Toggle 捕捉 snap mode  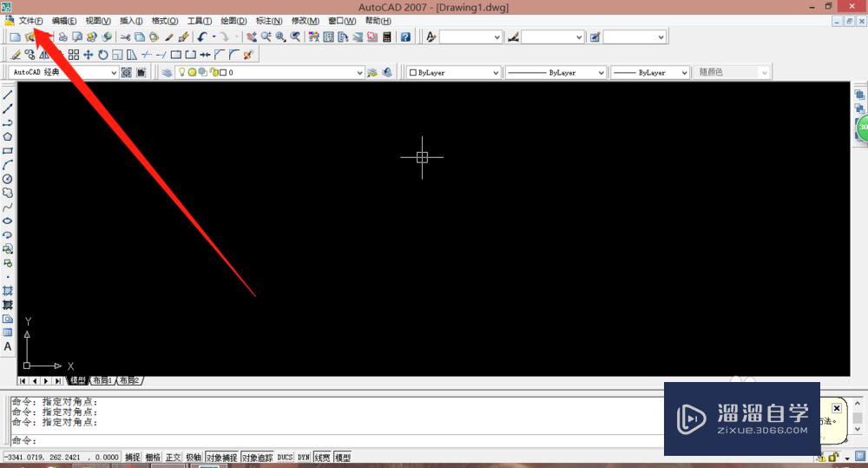point(132,458)
